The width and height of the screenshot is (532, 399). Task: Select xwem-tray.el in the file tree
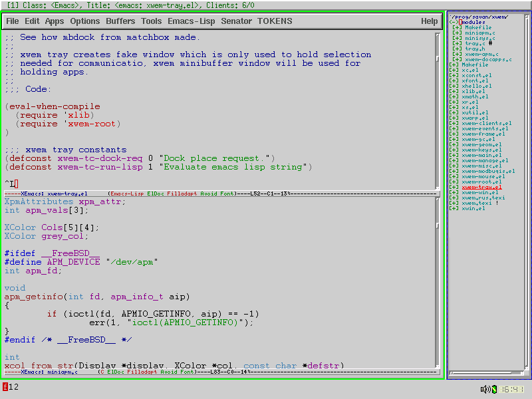481,187
